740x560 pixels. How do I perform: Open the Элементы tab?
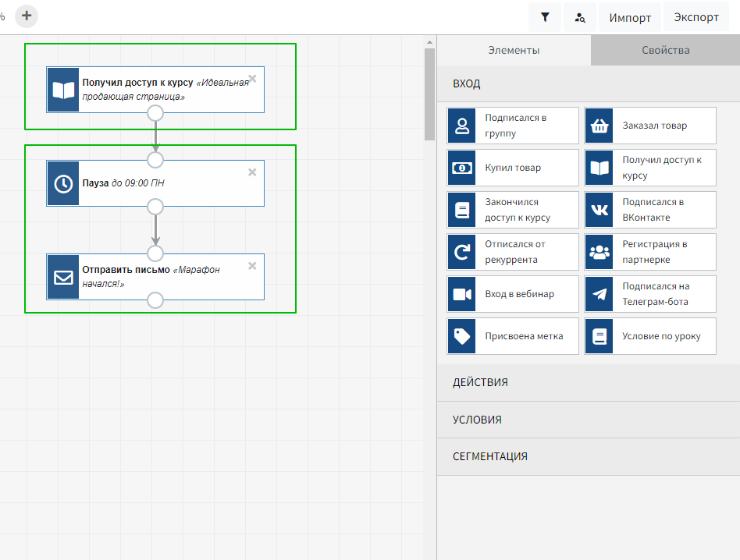(514, 50)
